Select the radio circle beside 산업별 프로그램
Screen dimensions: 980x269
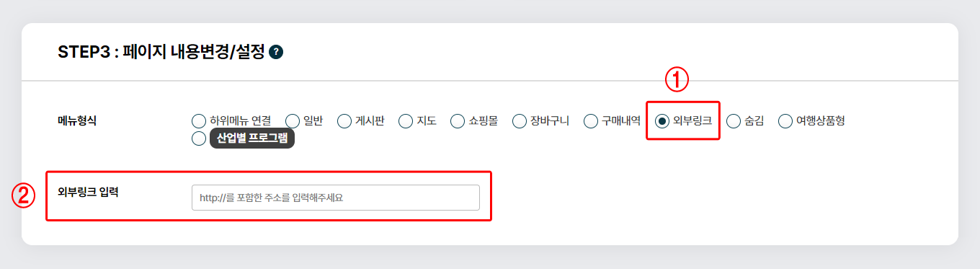click(199, 138)
